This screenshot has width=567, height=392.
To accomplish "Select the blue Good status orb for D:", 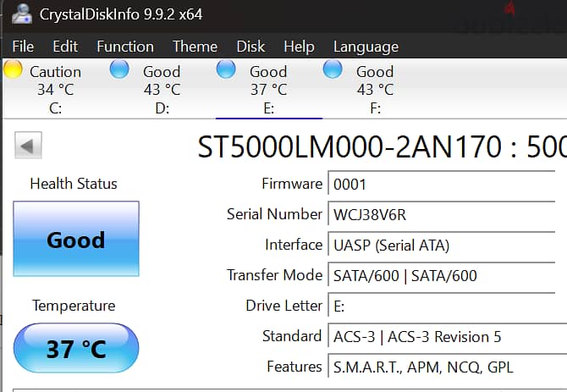I will 119,69.
